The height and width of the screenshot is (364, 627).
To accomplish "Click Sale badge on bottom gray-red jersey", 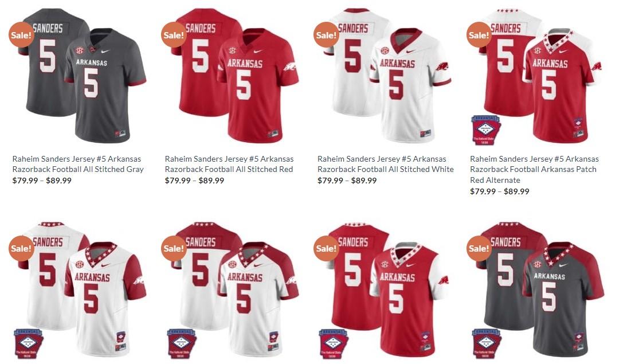I will coord(479,248).
